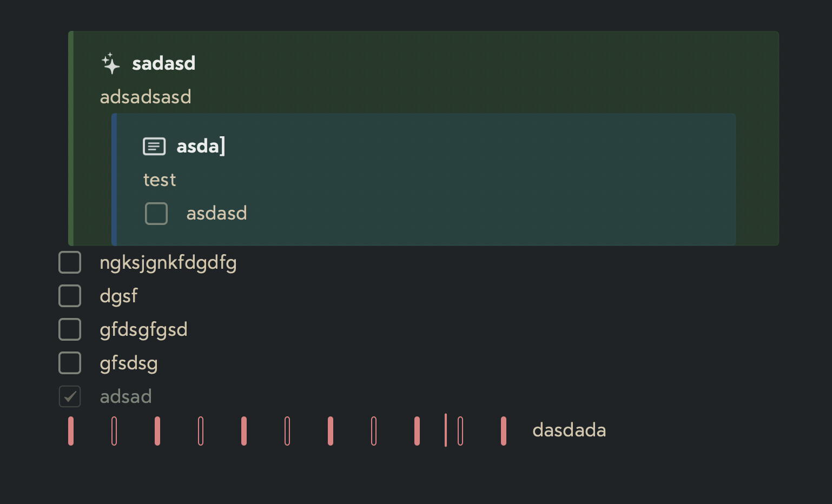Screen dimensions: 832x504
Task: Mark the "dgsf" task as done
Action: [70, 296]
